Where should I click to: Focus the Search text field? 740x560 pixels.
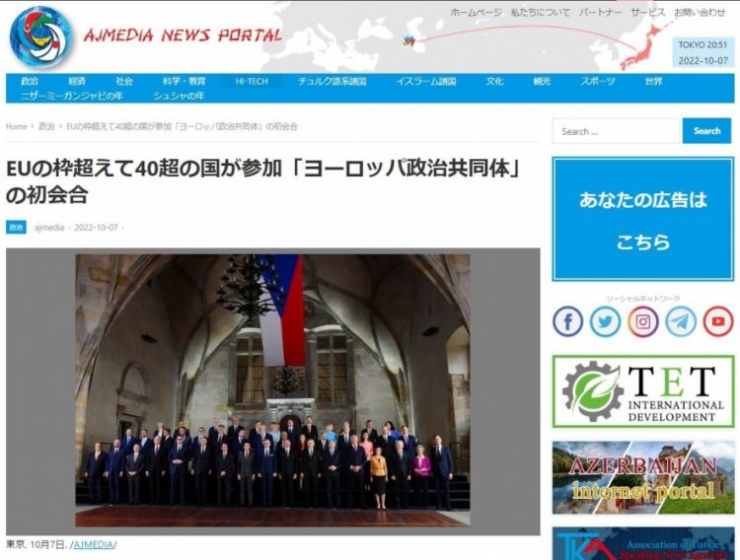(616, 131)
